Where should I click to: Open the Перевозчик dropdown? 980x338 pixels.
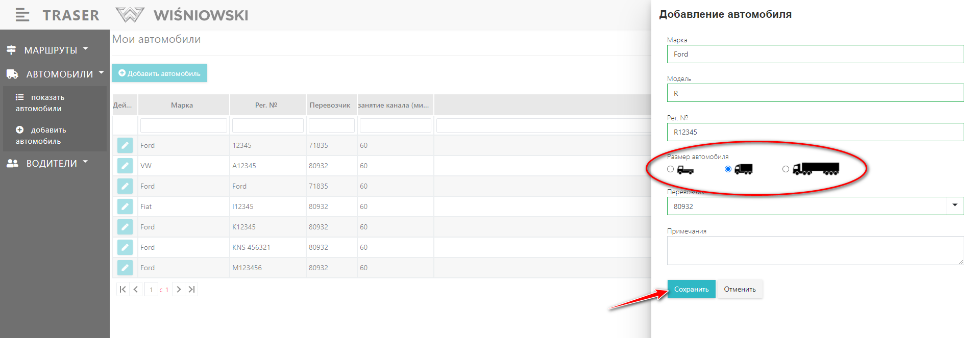954,206
